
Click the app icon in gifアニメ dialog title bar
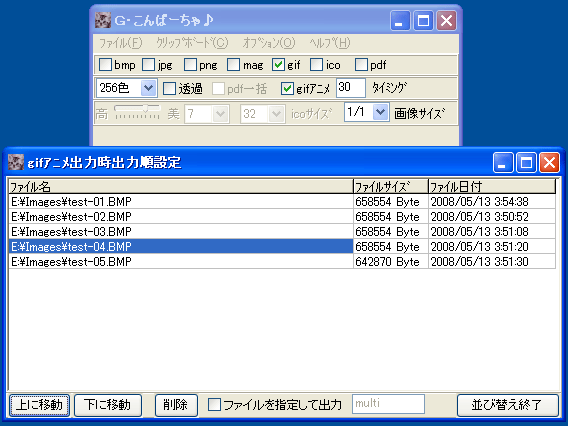pyautogui.click(x=16, y=162)
